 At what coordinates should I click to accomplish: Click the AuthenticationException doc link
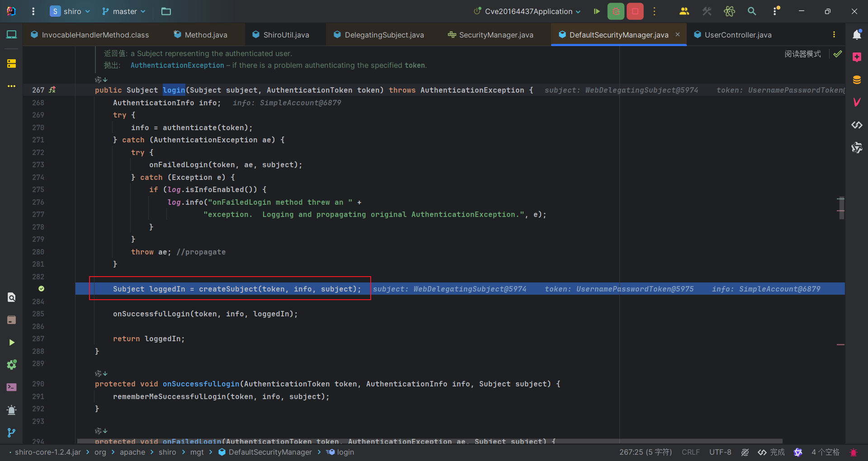(x=177, y=65)
